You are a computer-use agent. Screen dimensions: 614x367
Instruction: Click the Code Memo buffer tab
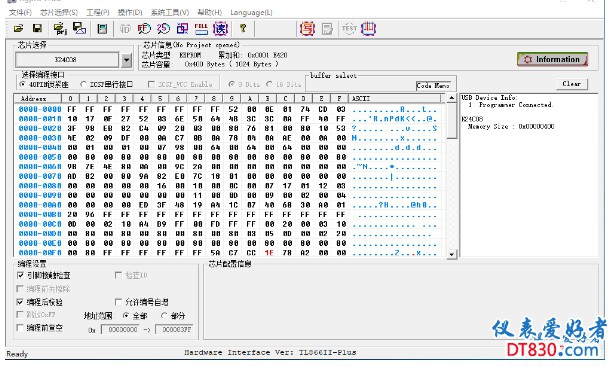(x=433, y=85)
